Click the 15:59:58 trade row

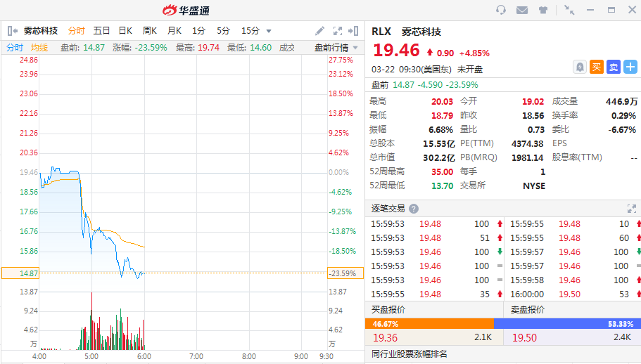coord(574,280)
